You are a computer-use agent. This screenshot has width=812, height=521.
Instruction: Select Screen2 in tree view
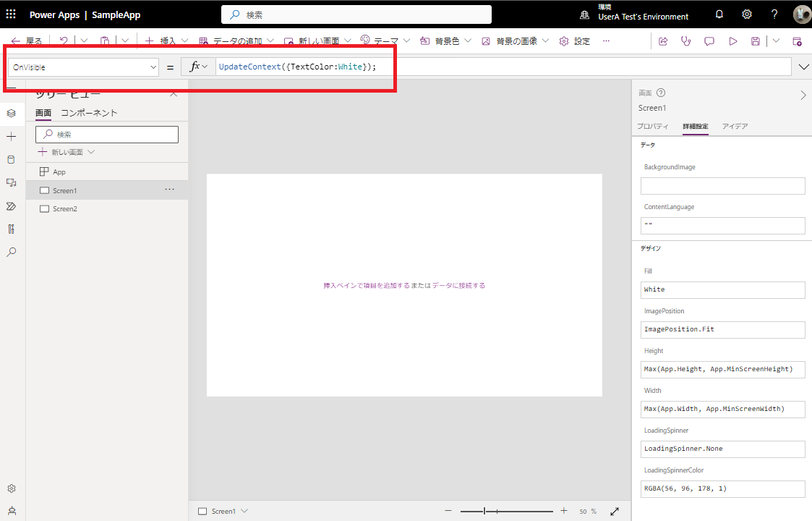[x=65, y=209]
